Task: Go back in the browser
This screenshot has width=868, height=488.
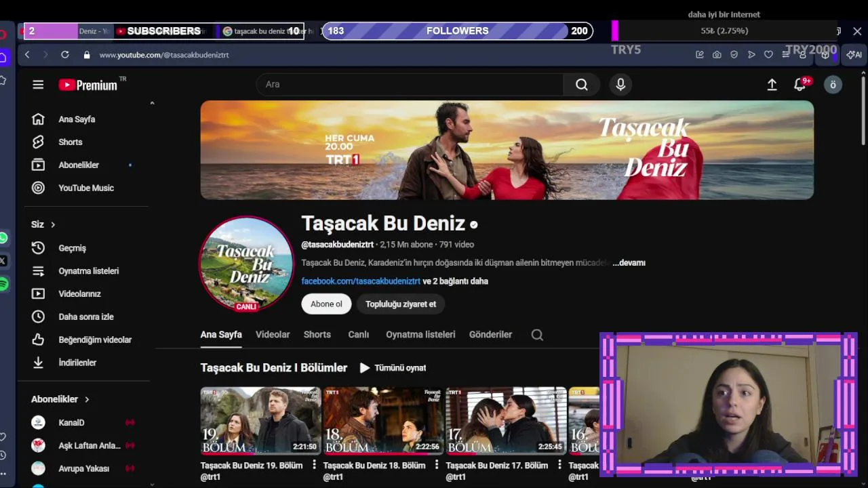Action: point(27,55)
